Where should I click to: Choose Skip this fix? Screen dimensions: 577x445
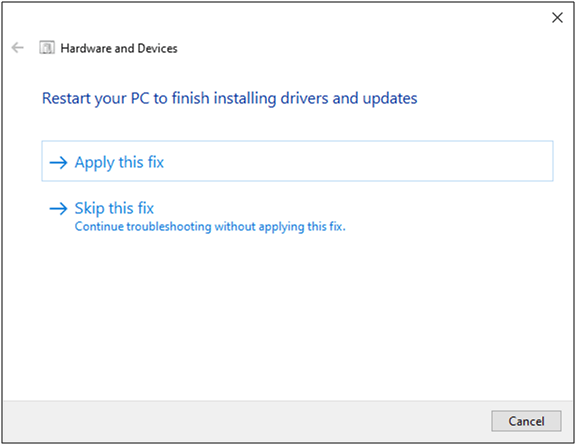[x=114, y=208]
